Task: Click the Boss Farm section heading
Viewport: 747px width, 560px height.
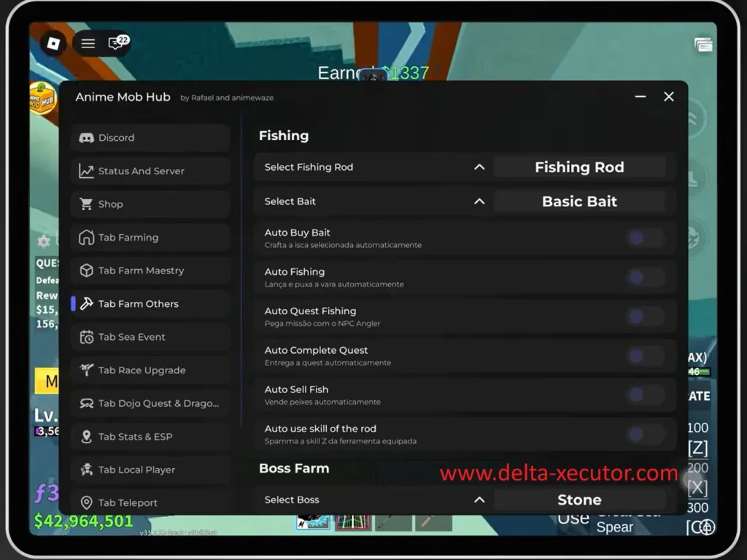Action: point(294,469)
